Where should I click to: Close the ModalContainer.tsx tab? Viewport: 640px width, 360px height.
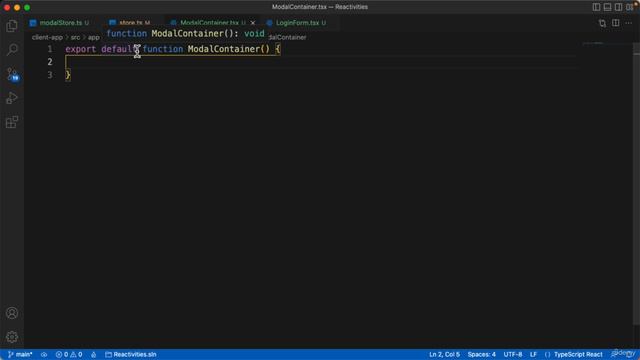[253, 23]
